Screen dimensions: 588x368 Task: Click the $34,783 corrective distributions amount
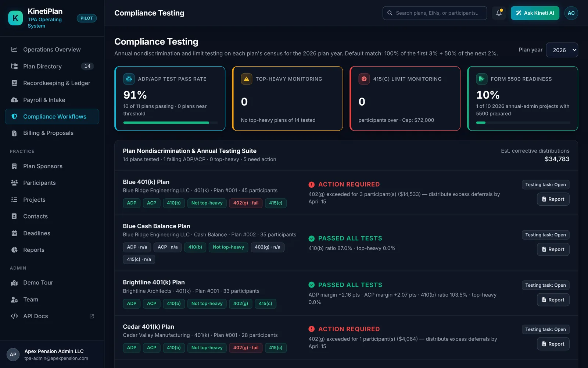coord(557,159)
